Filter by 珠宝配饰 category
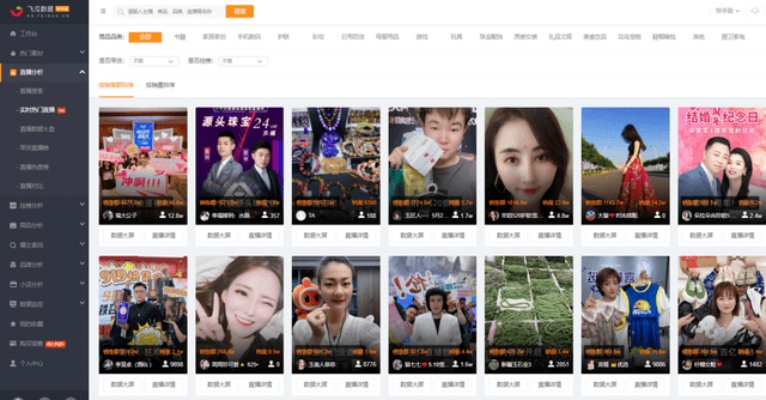Viewport: 766px width, 400px height. [491, 37]
